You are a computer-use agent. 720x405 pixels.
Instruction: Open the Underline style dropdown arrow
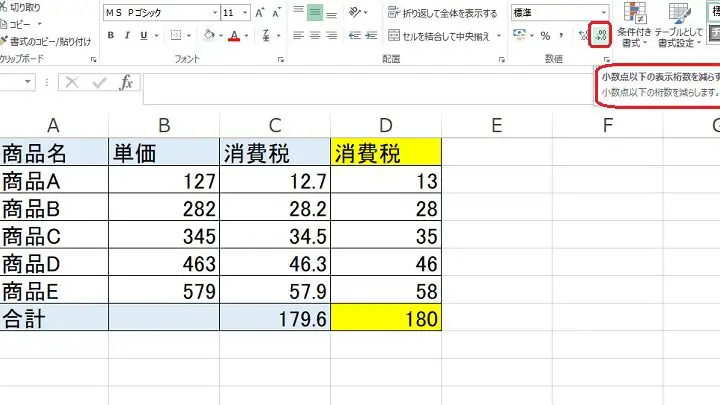click(x=156, y=35)
